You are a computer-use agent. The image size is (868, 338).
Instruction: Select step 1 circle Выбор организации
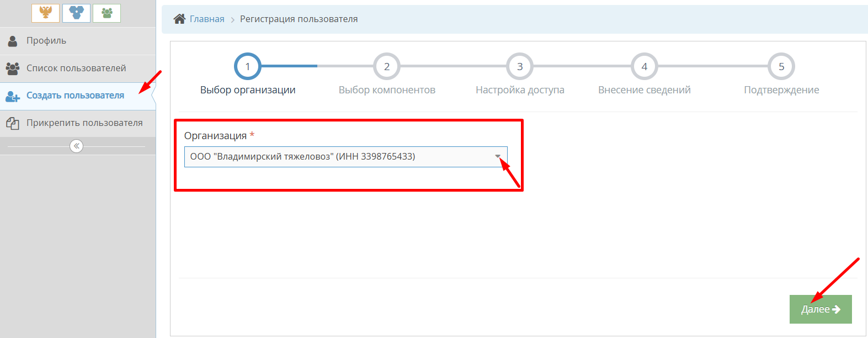[247, 67]
